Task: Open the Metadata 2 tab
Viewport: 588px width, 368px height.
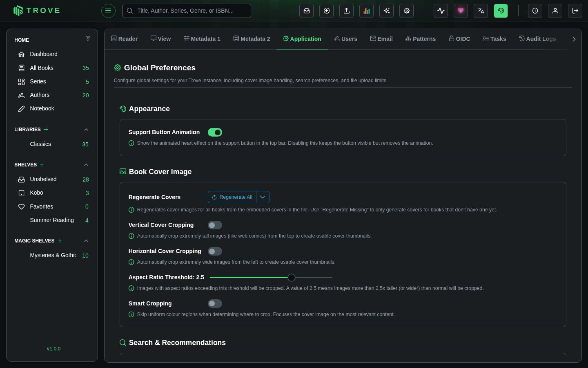Action: click(x=252, y=39)
